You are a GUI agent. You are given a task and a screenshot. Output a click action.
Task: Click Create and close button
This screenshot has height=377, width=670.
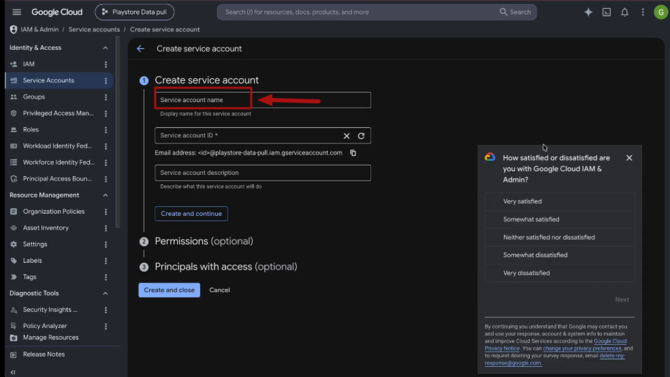click(169, 290)
